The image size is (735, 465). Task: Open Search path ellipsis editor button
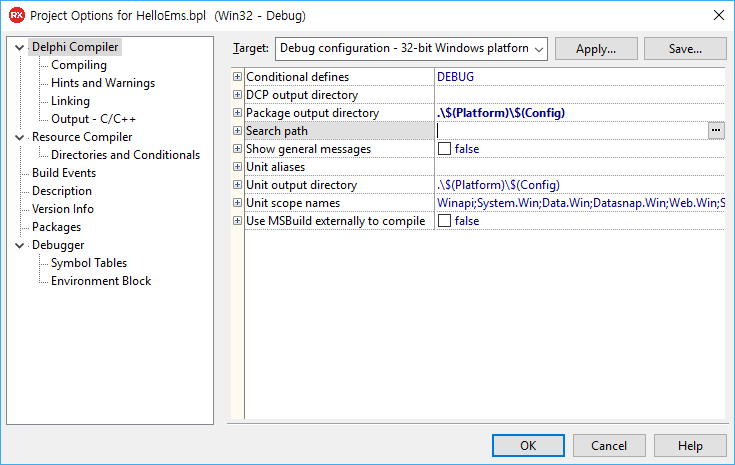(x=716, y=131)
